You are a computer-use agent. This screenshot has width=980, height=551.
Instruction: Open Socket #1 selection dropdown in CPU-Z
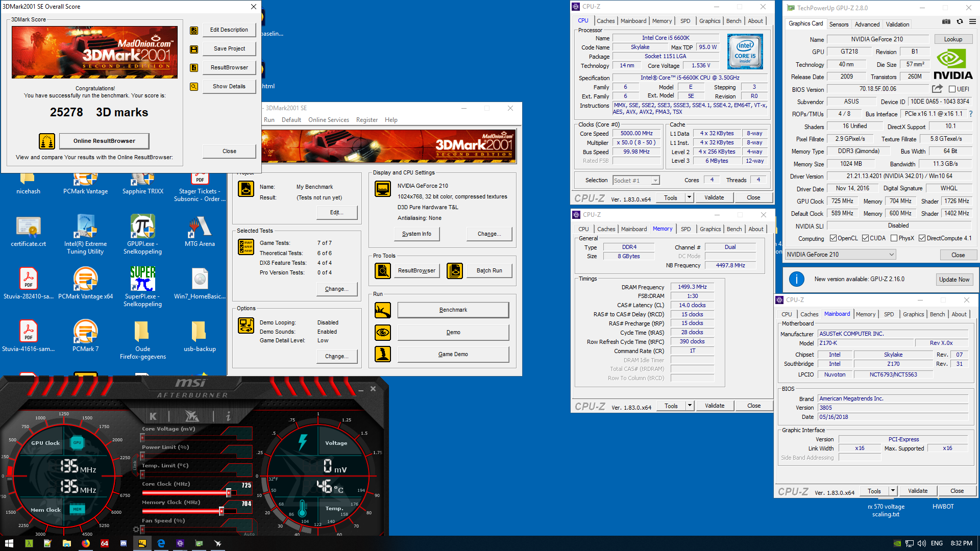(636, 181)
